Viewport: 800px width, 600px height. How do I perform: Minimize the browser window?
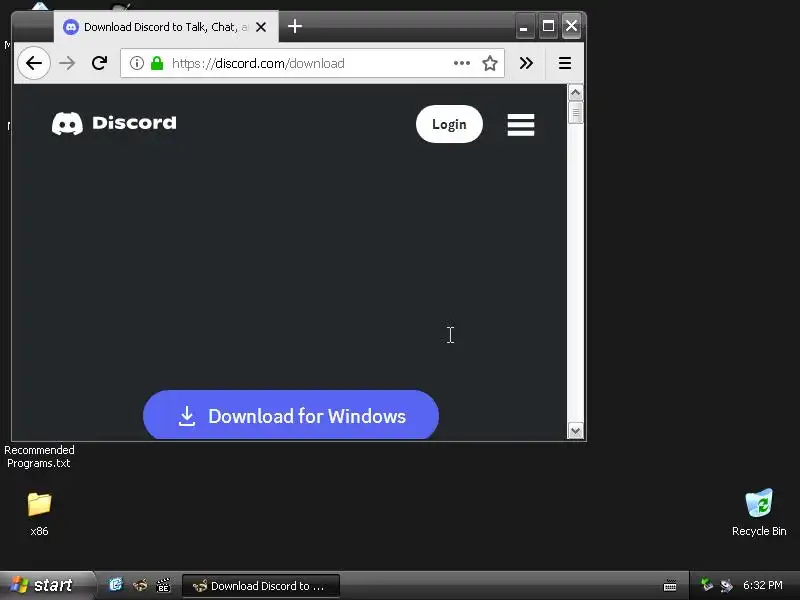click(524, 26)
